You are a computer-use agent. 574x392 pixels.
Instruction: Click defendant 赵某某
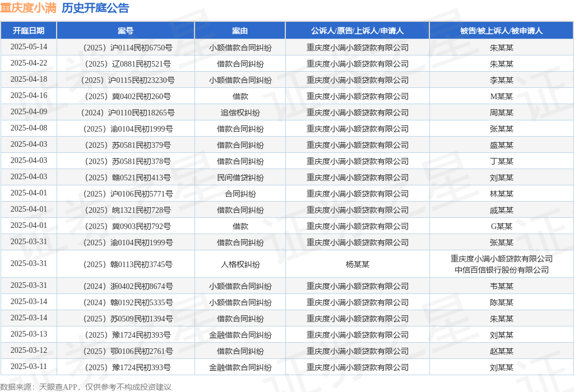pos(502,352)
